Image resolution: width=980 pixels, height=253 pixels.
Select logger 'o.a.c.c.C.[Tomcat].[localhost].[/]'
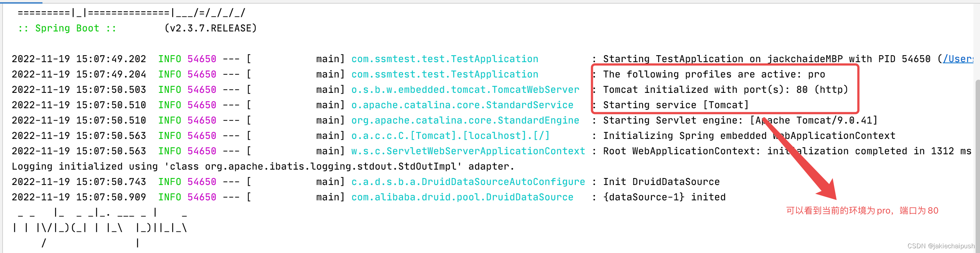(450, 136)
